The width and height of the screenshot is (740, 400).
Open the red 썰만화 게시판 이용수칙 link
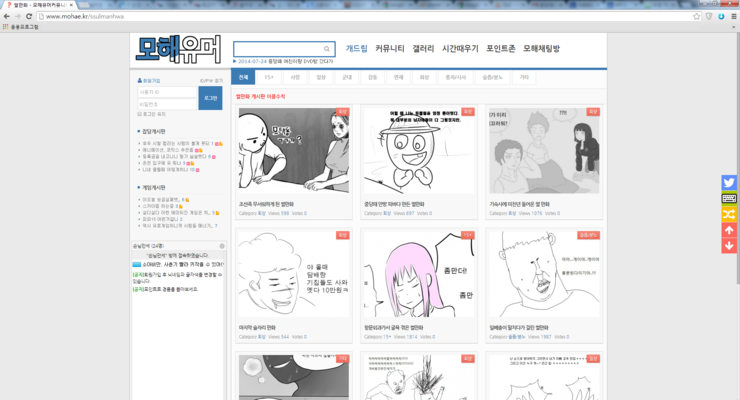coord(261,96)
